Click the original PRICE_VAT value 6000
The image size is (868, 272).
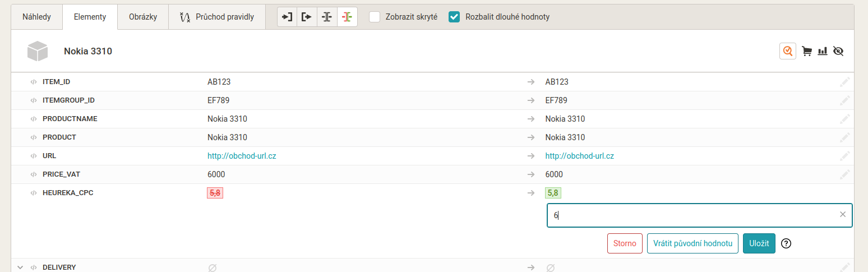216,174
